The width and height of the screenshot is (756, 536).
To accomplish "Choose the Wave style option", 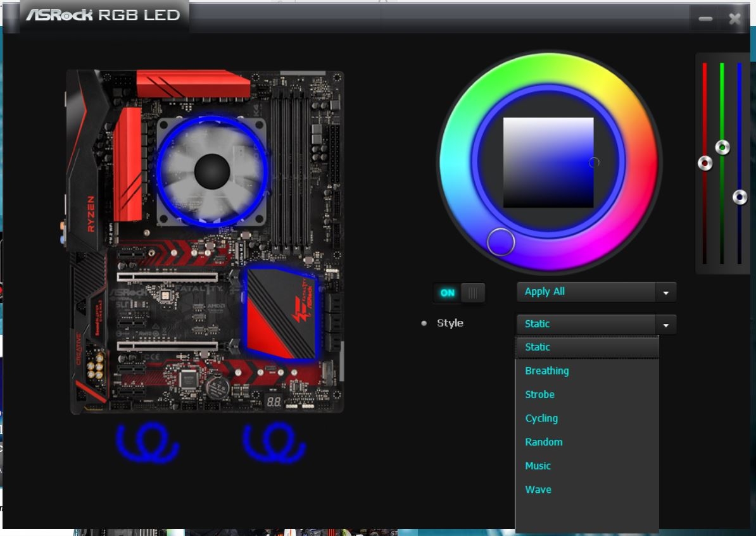I will pyautogui.click(x=538, y=489).
